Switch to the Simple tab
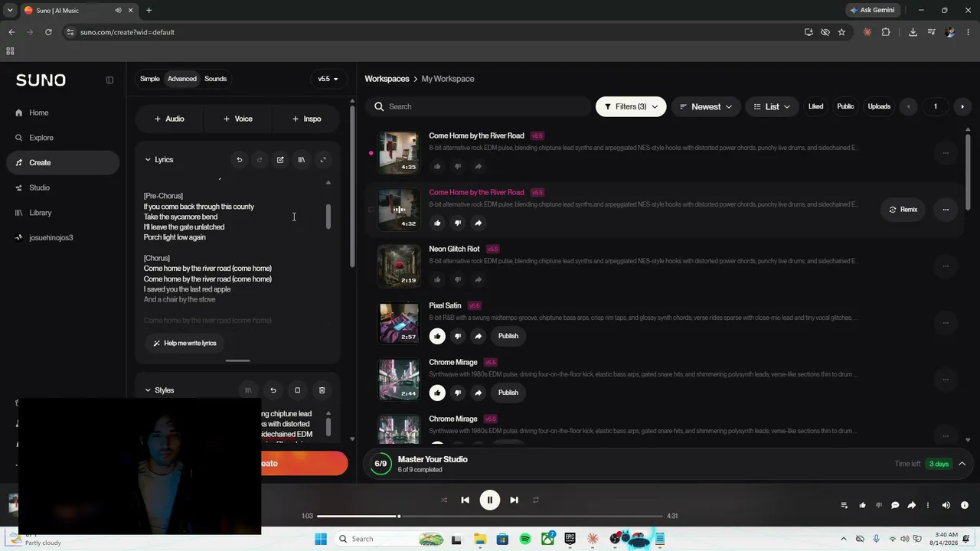 pyautogui.click(x=150, y=79)
